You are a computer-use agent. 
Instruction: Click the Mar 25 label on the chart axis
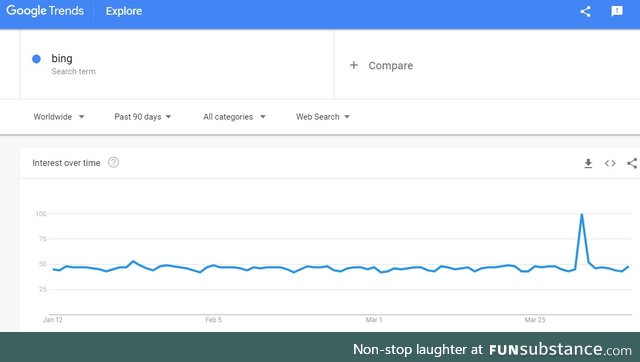point(535,320)
